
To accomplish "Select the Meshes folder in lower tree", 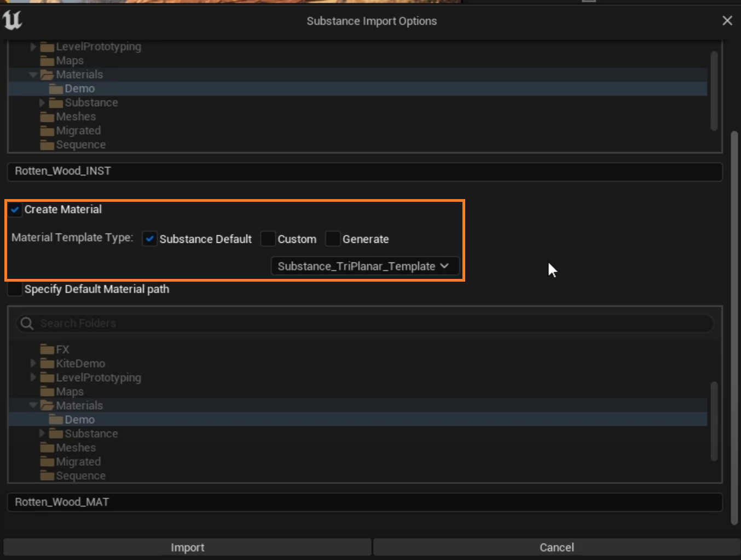I will (x=76, y=448).
